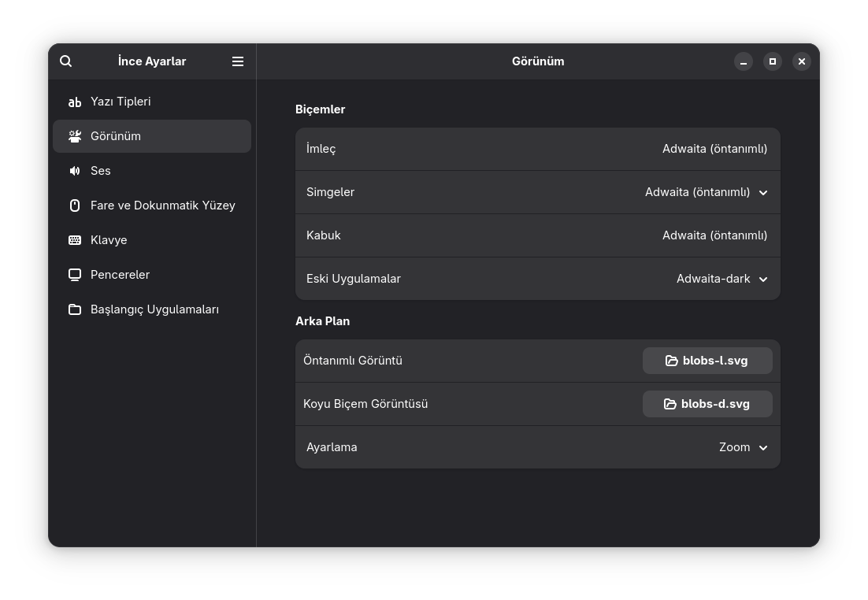
Task: Maximize the İnce Ayarlar window
Action: tap(773, 61)
